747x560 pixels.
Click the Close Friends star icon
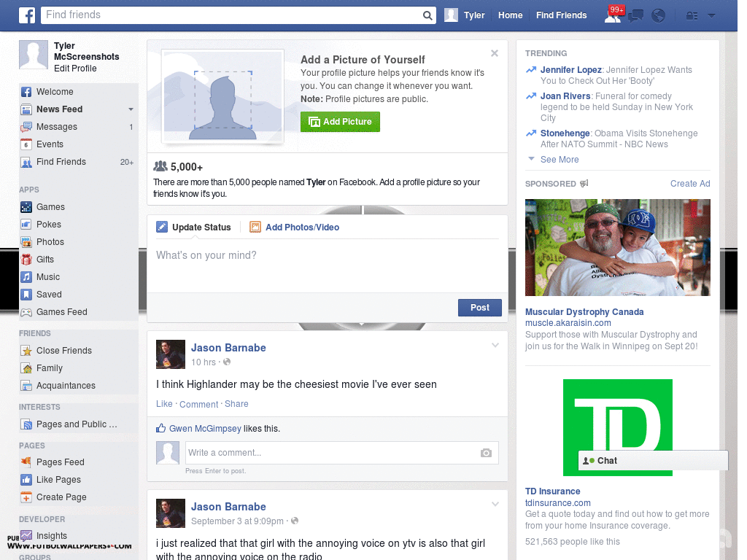click(x=26, y=351)
